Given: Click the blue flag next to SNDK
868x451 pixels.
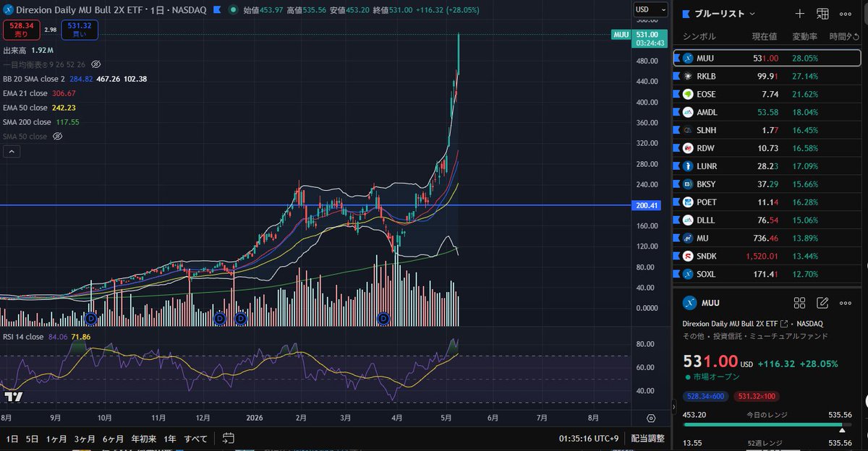Looking at the screenshot, I should (677, 256).
